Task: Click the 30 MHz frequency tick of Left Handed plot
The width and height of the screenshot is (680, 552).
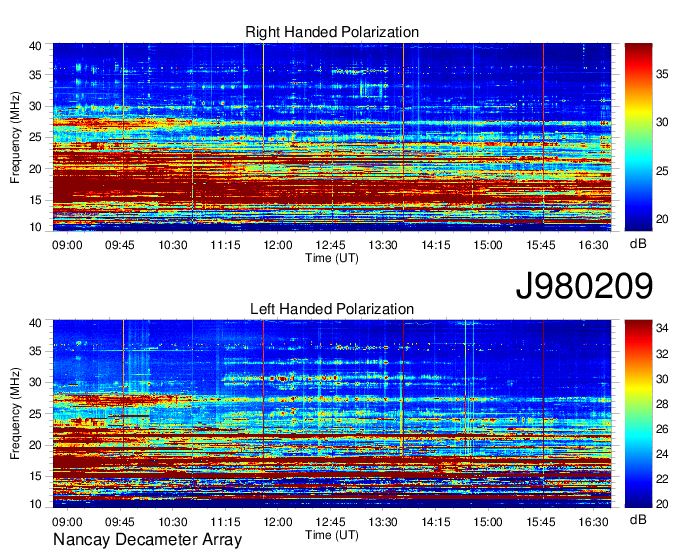Action: pos(36,382)
